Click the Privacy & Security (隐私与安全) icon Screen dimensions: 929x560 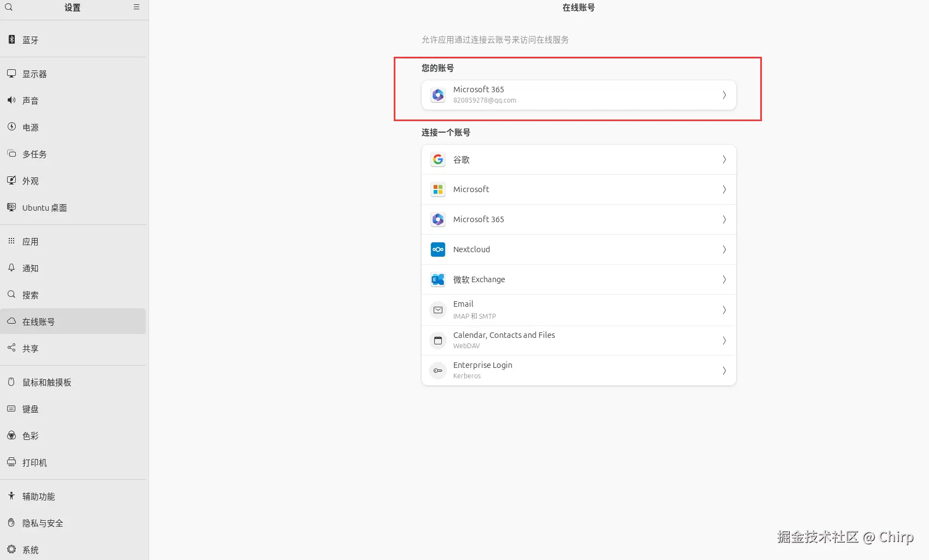pyautogui.click(x=11, y=522)
